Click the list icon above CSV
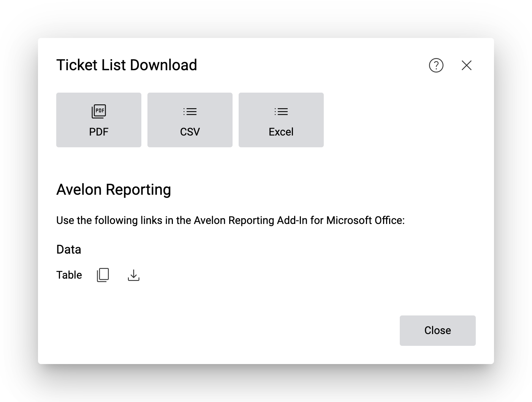532x402 pixels. pos(190,112)
